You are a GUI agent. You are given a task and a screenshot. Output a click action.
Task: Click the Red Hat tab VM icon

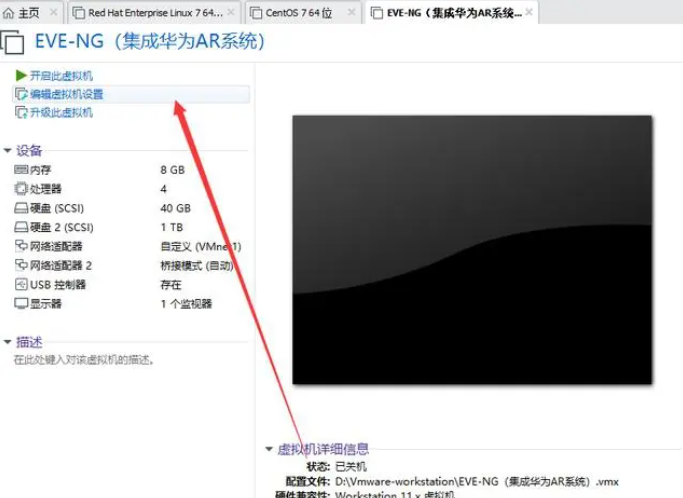click(x=78, y=13)
